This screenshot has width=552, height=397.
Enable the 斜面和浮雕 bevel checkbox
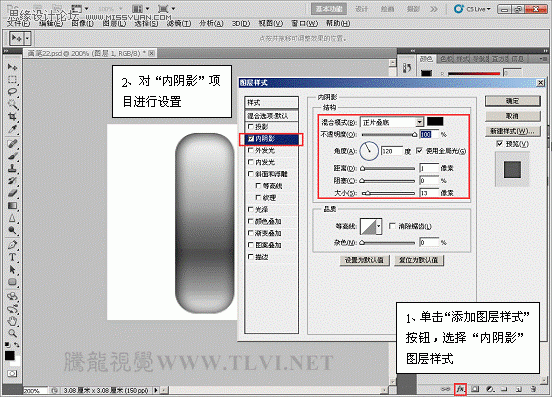[251, 174]
